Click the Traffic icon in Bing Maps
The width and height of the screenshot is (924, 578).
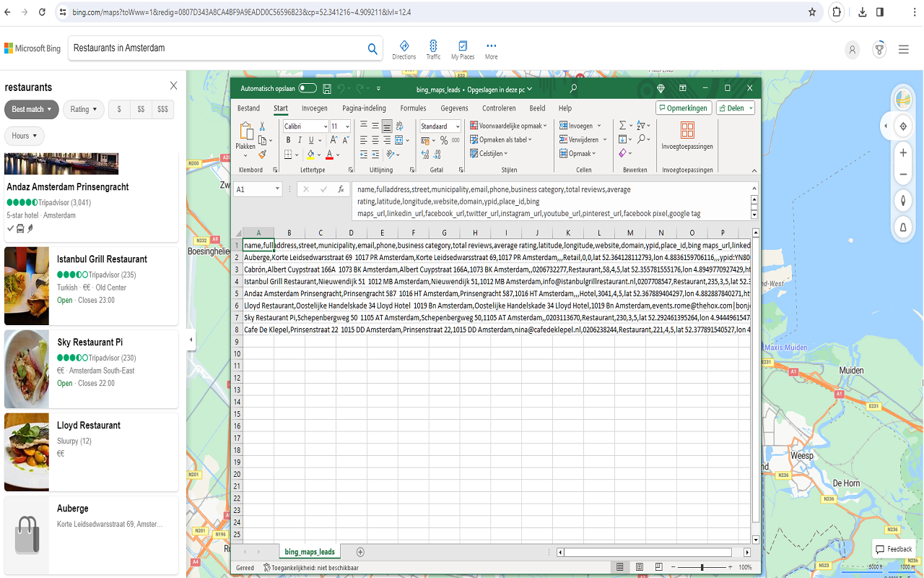point(433,49)
